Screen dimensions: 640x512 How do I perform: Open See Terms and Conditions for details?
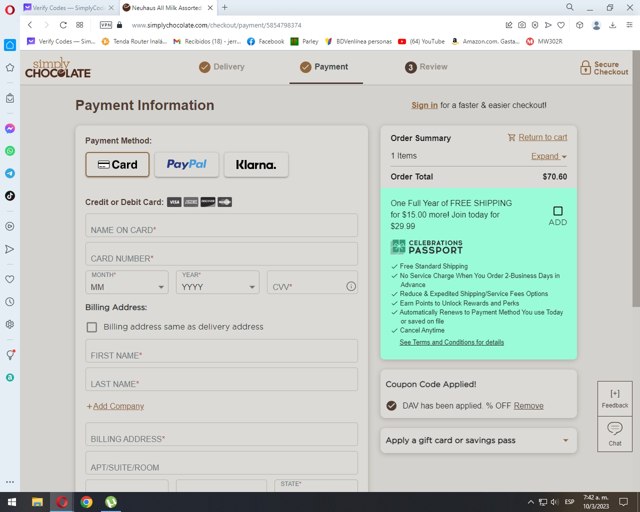click(x=451, y=342)
